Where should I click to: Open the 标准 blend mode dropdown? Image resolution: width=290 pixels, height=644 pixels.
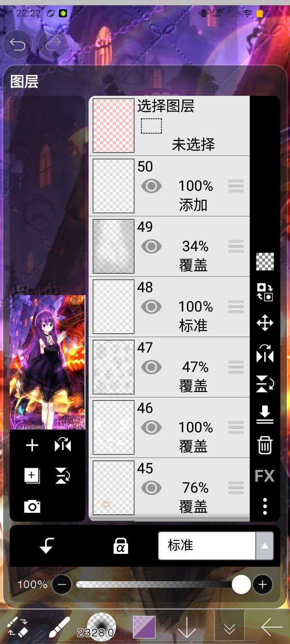216,546
